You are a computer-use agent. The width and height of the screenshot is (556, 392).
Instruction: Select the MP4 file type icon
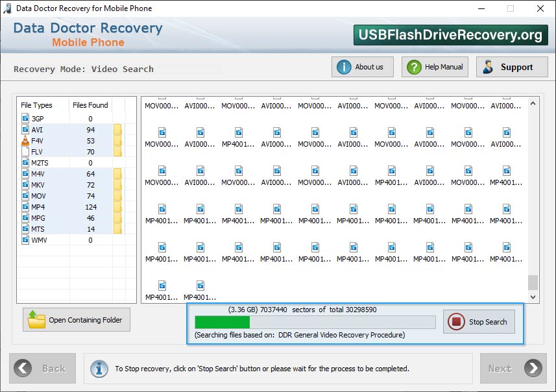(x=25, y=206)
